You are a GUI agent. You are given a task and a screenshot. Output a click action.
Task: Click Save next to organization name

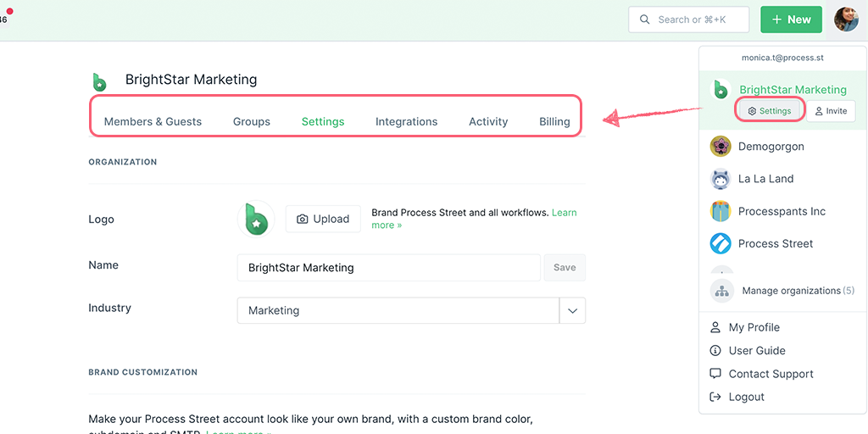[x=565, y=267]
